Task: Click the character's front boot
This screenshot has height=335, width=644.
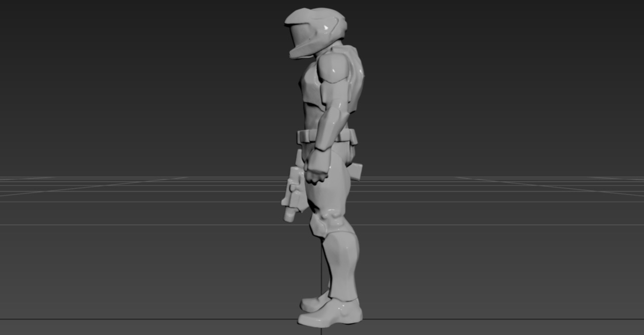Action: 330,314
